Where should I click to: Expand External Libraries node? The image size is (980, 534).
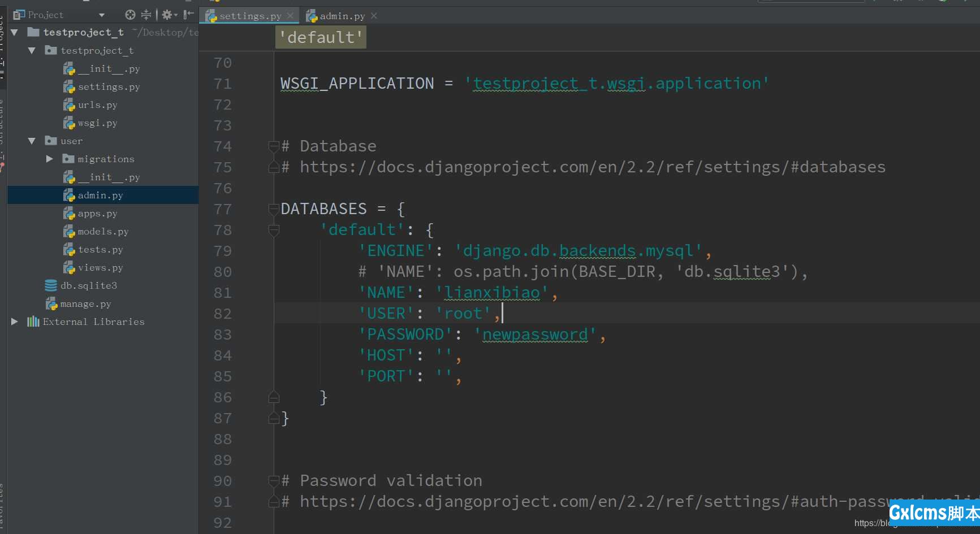click(x=15, y=322)
